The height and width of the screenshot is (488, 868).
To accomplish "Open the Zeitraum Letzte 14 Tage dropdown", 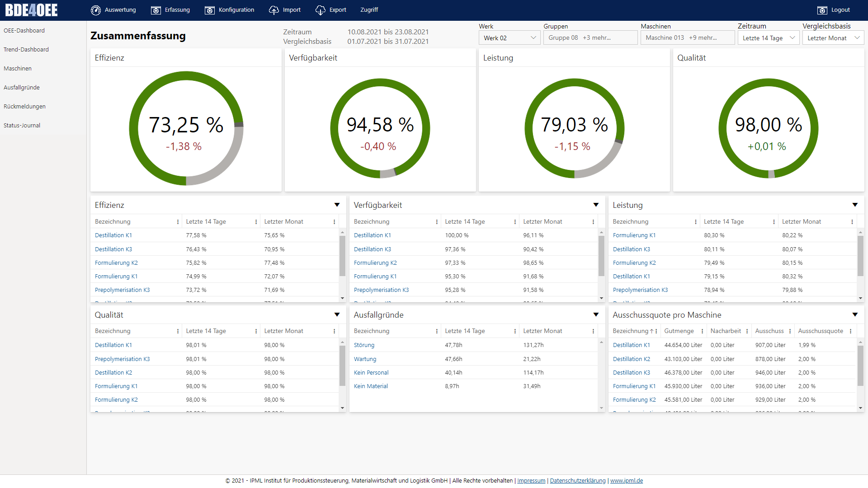I will (769, 38).
